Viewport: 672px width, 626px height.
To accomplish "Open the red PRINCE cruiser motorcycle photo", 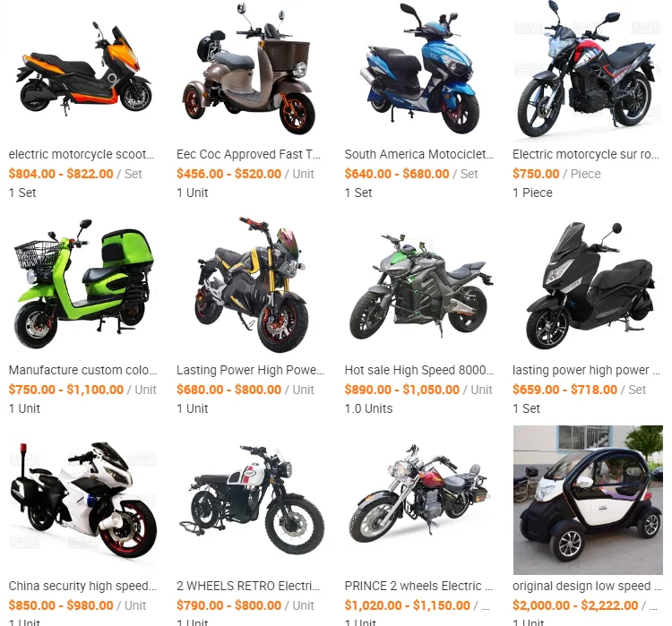I will point(419,500).
